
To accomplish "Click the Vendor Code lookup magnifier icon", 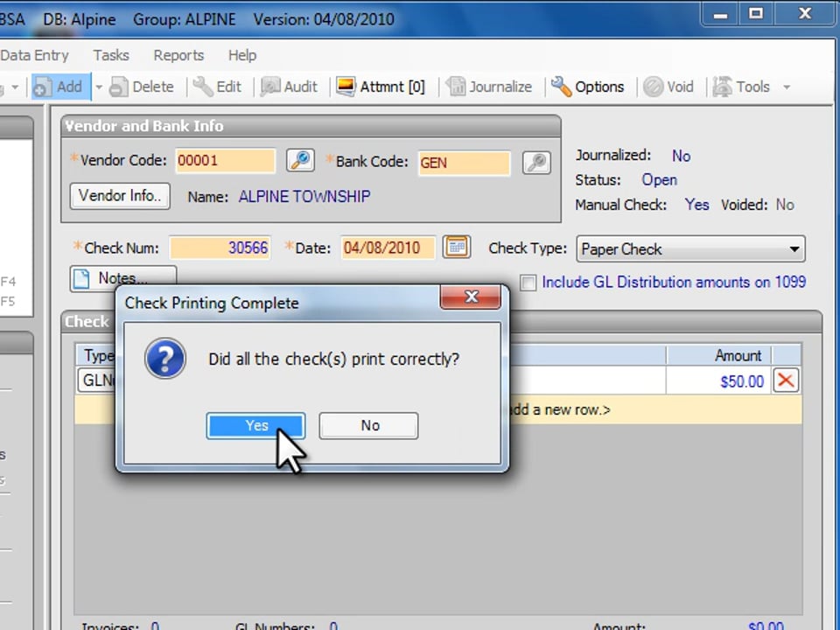I will (x=300, y=160).
